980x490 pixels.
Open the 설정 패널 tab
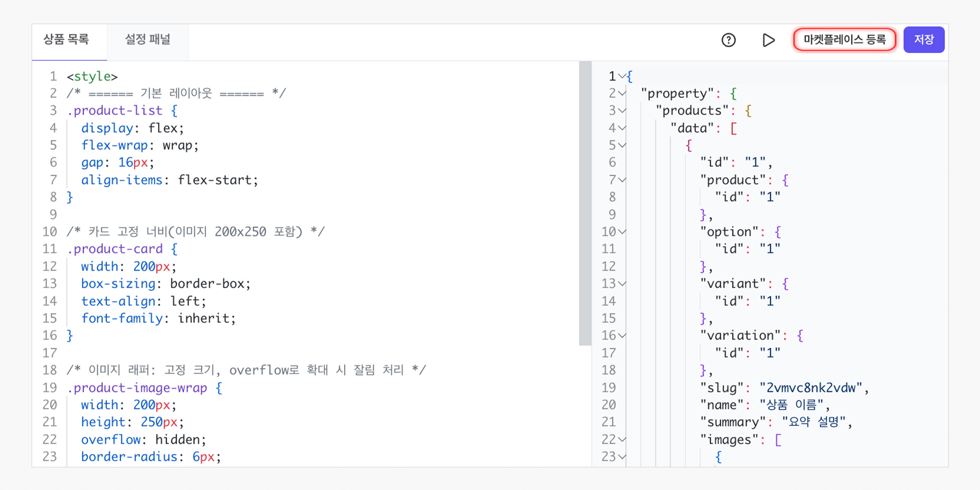[x=148, y=40]
